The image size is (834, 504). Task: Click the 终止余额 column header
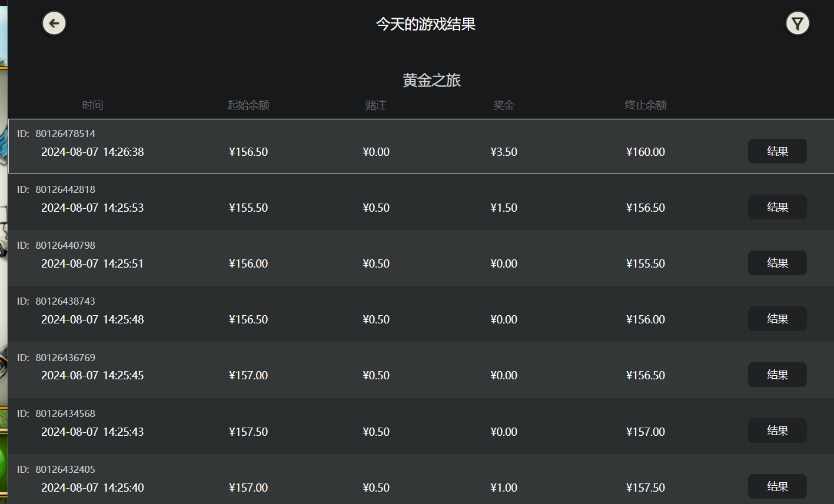click(646, 105)
